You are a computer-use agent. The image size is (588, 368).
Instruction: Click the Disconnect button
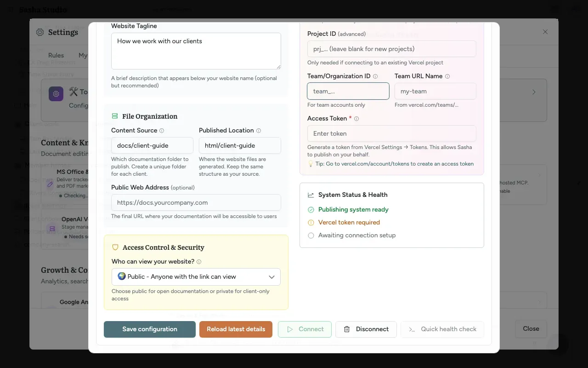click(x=366, y=329)
